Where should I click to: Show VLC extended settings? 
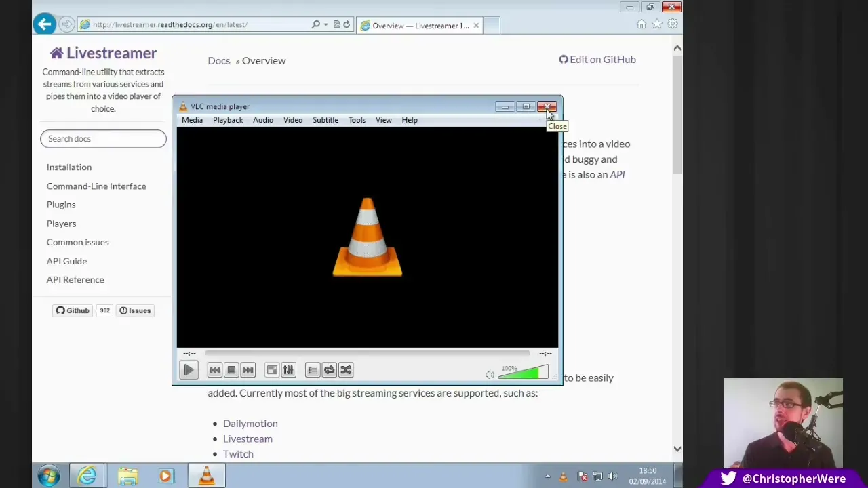click(288, 370)
